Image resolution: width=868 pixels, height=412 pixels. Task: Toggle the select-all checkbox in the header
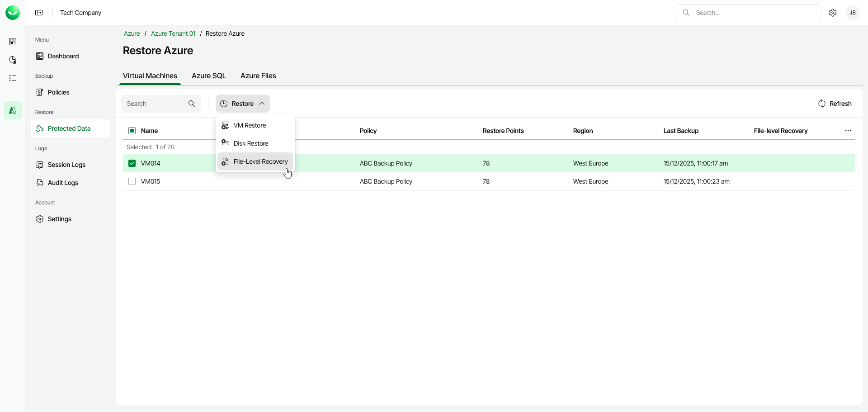tap(132, 131)
